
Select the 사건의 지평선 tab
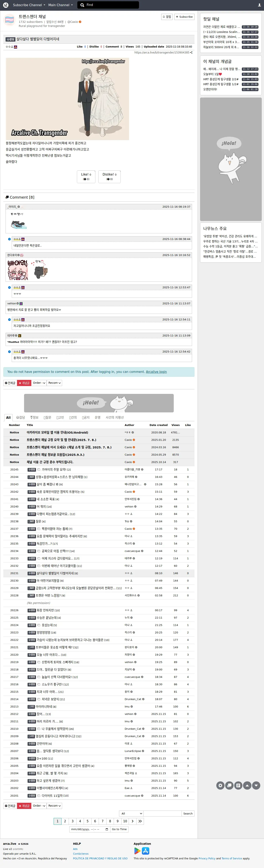pyautogui.click(x=115, y=418)
